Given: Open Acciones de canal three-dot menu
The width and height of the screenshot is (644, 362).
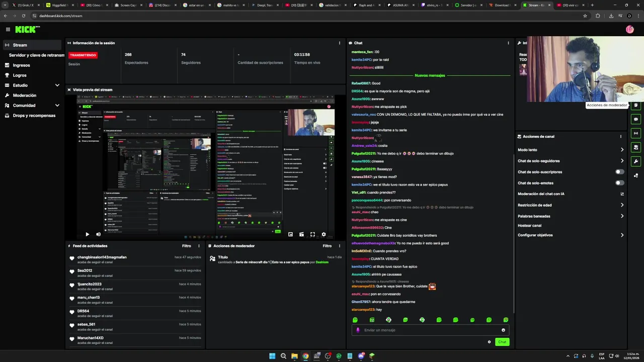Looking at the screenshot, I should (x=621, y=137).
